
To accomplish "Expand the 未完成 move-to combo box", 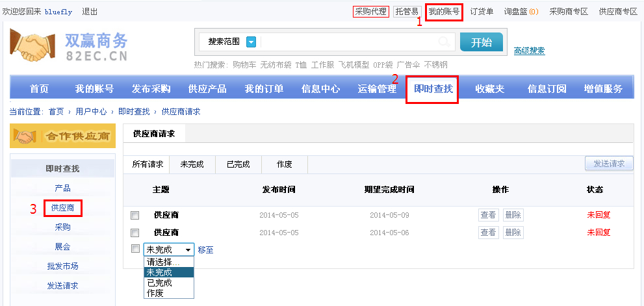I will click(x=169, y=249).
